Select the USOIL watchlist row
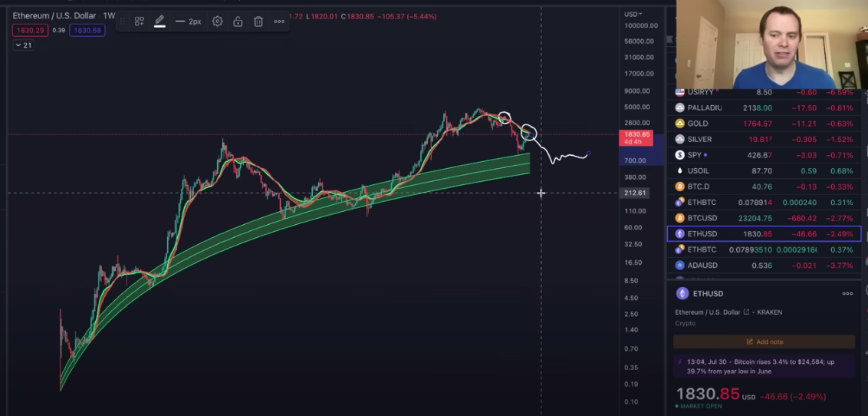The height and width of the screenshot is (416, 868). click(764, 171)
